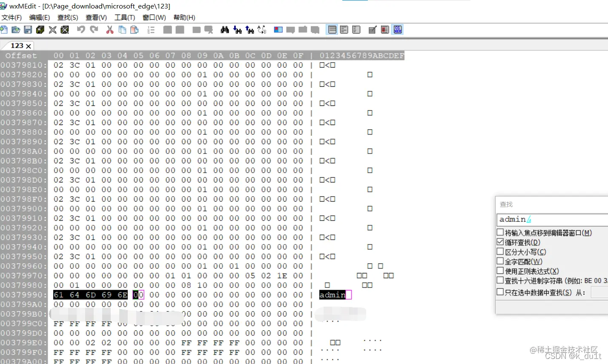This screenshot has width=608, height=364.
Task: Select the Wrap By Column icon
Action: click(x=356, y=29)
